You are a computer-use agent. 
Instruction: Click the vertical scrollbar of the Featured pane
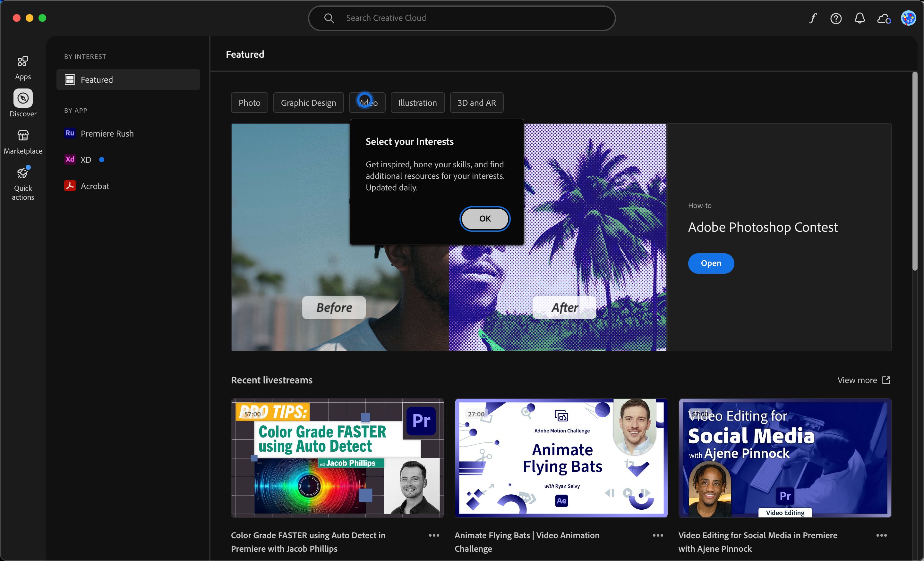click(x=915, y=171)
